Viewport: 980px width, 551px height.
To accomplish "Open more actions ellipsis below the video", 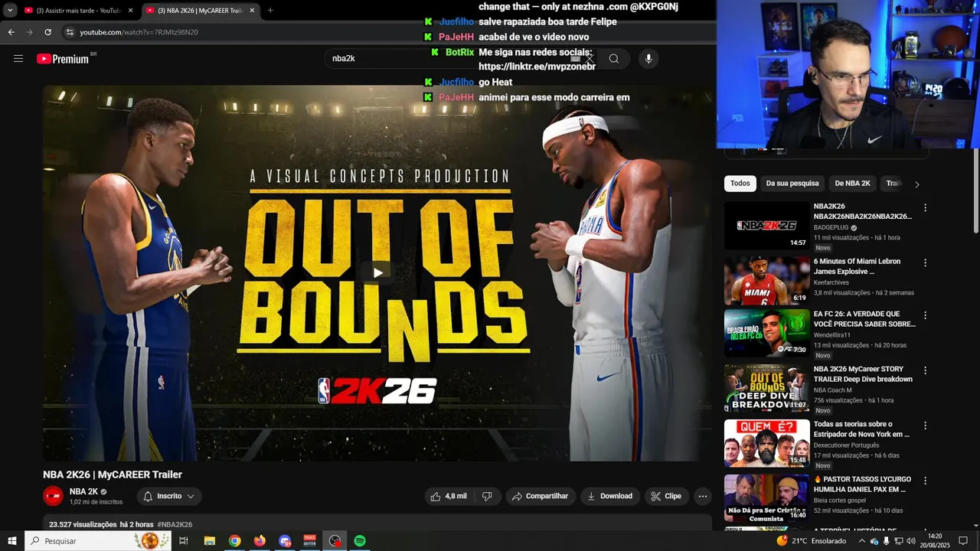I will [703, 496].
